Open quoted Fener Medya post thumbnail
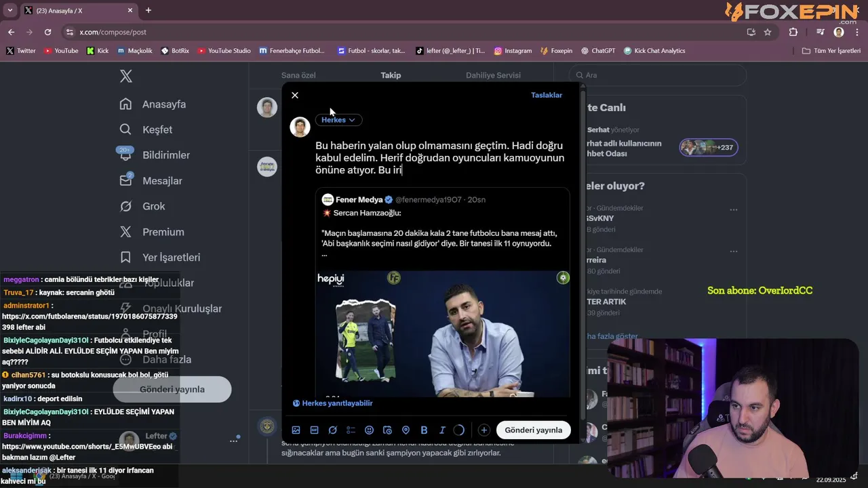868x488 pixels. (442, 333)
